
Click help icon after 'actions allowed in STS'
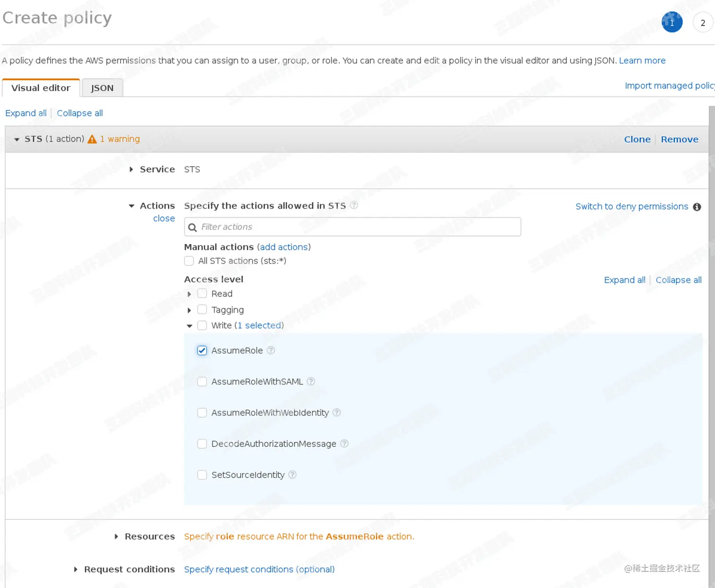[x=354, y=205]
